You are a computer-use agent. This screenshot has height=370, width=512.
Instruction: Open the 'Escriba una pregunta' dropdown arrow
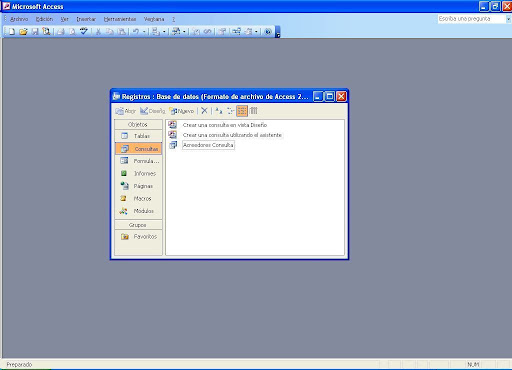(x=508, y=19)
